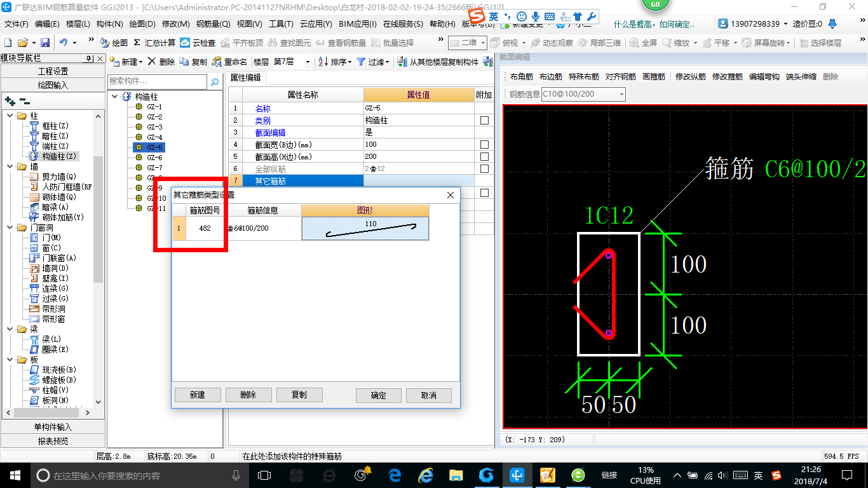Screen dimensions: 868x488
Task: Click 新建 in the component list toolbar
Action: (x=126, y=62)
